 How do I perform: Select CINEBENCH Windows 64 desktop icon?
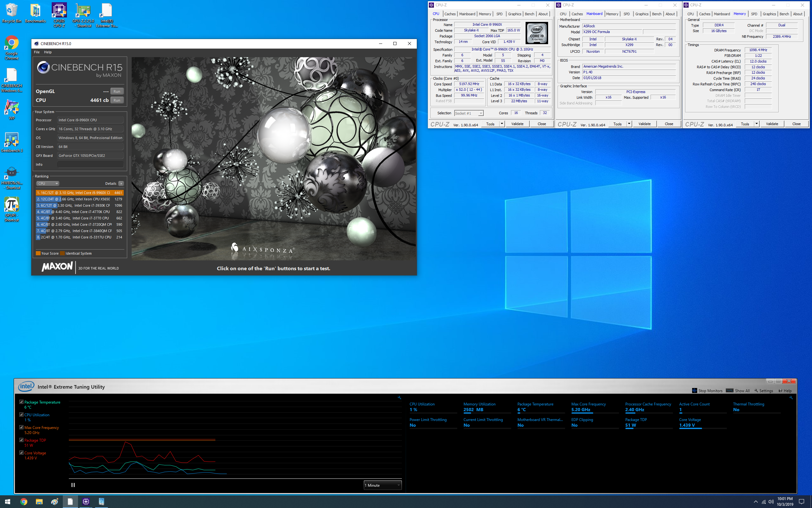coord(12,80)
